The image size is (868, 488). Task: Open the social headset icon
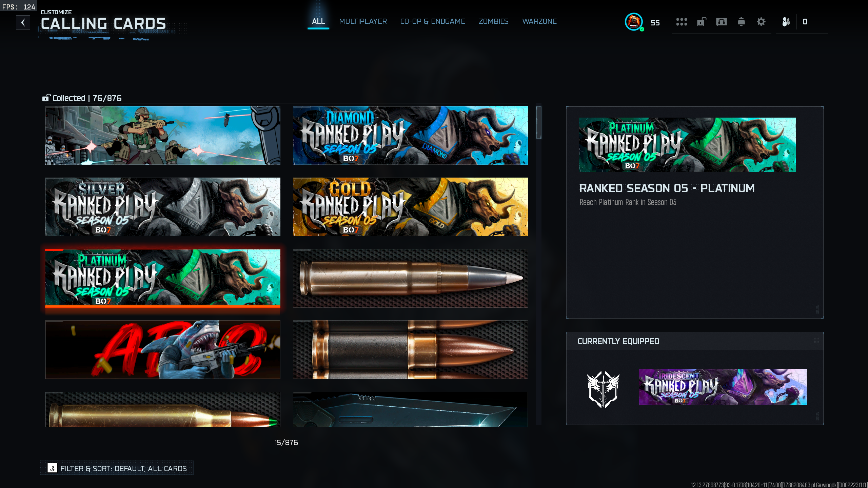[721, 22]
